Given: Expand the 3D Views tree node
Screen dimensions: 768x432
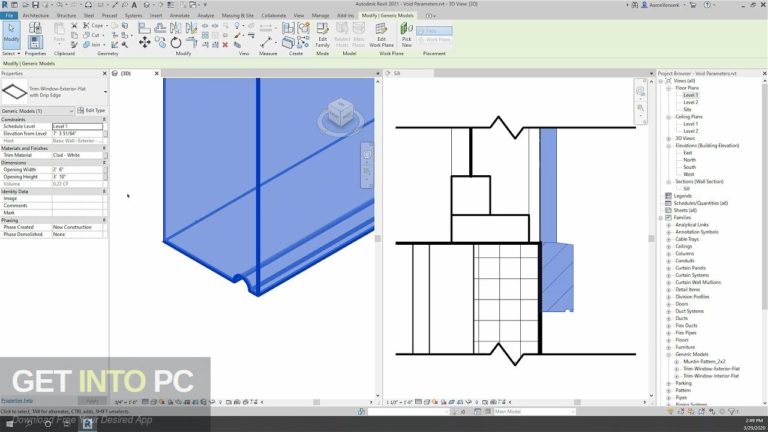Looking at the screenshot, I should tap(668, 139).
